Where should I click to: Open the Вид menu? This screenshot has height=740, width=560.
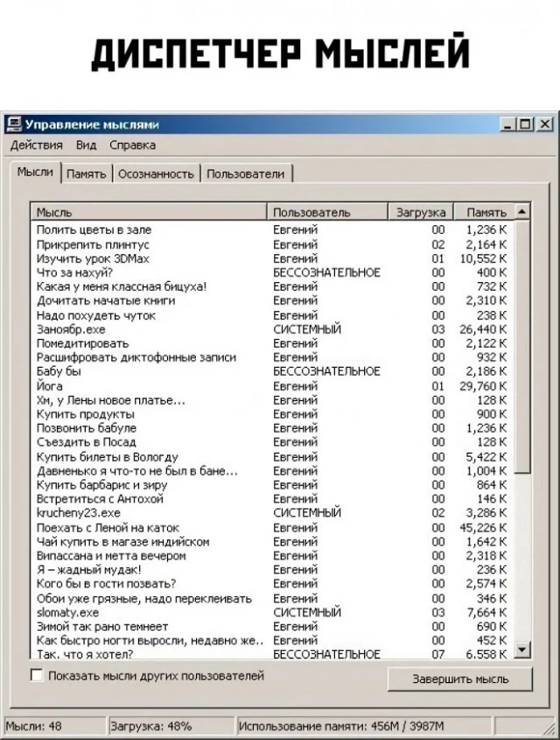pos(86,144)
